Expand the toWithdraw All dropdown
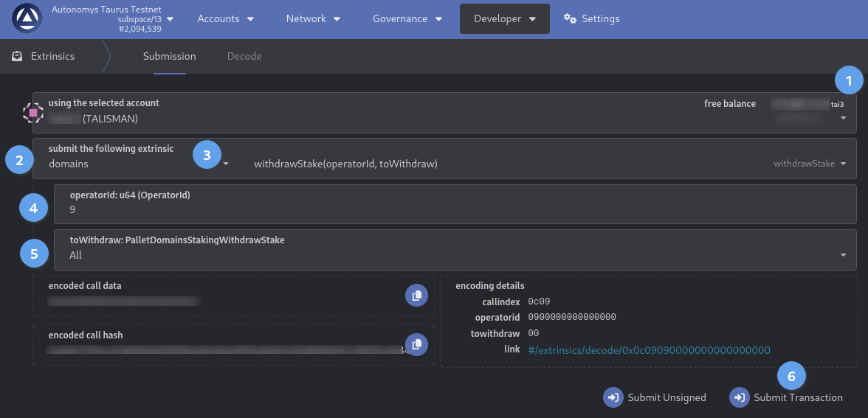The width and height of the screenshot is (868, 418). point(843,255)
